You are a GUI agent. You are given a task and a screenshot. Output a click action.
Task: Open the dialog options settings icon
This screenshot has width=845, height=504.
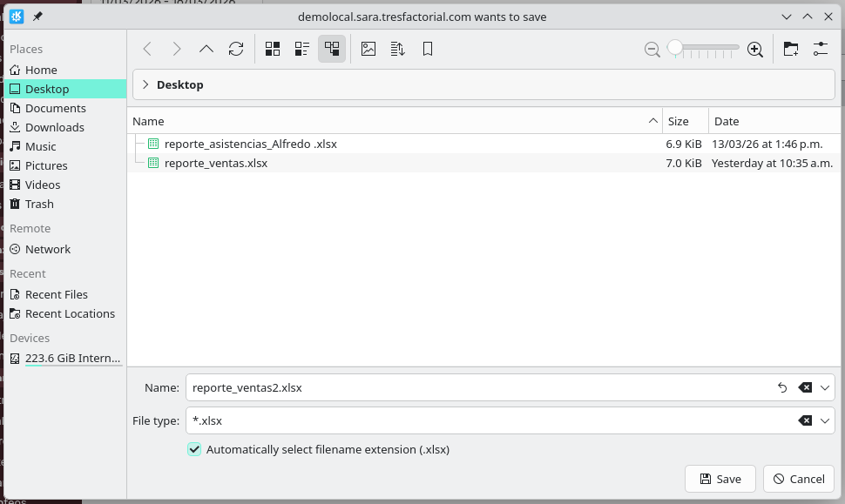point(820,50)
